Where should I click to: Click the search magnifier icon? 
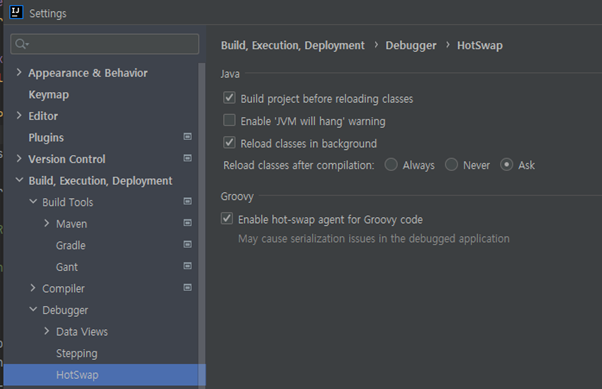[x=22, y=44]
